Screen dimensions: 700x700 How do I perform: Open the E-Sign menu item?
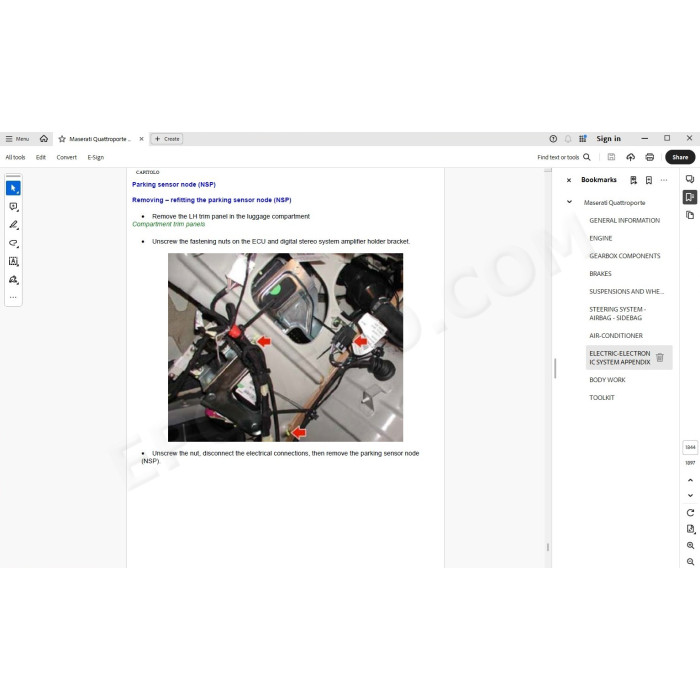96,157
